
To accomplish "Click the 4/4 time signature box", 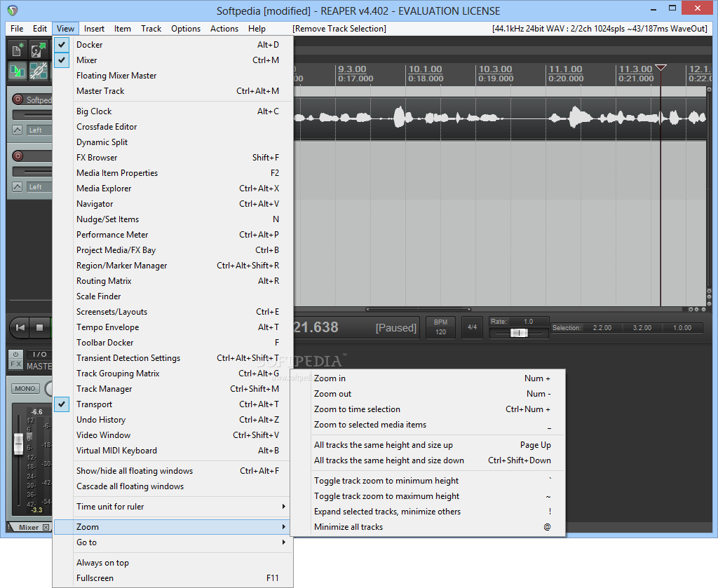I will [472, 327].
